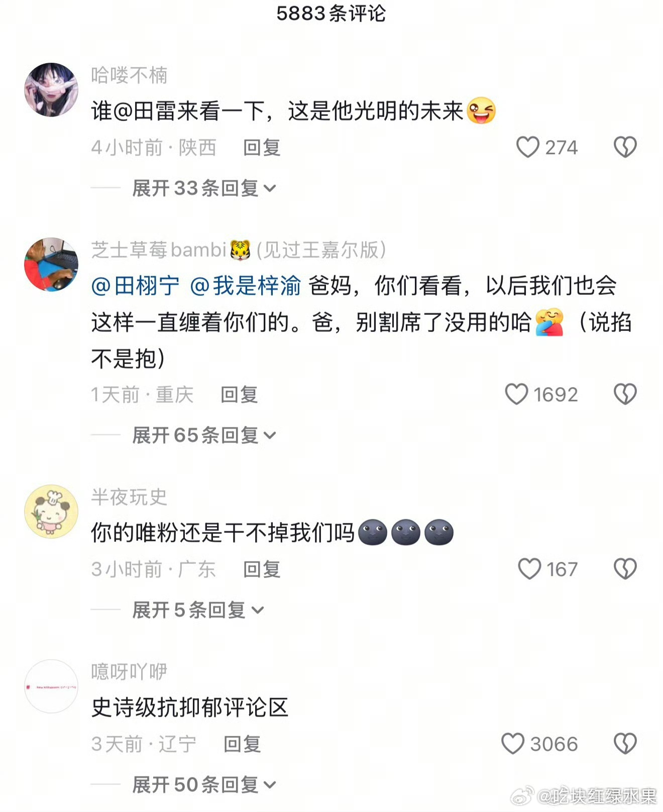Expand 33 replies under first comment

pos(204,188)
